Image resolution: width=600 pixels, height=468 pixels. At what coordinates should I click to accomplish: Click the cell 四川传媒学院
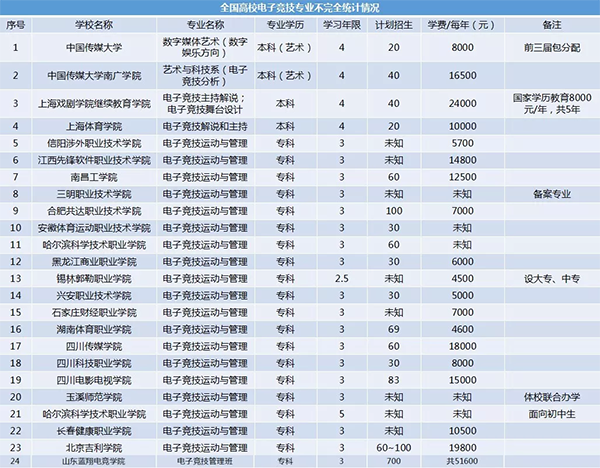point(94,346)
